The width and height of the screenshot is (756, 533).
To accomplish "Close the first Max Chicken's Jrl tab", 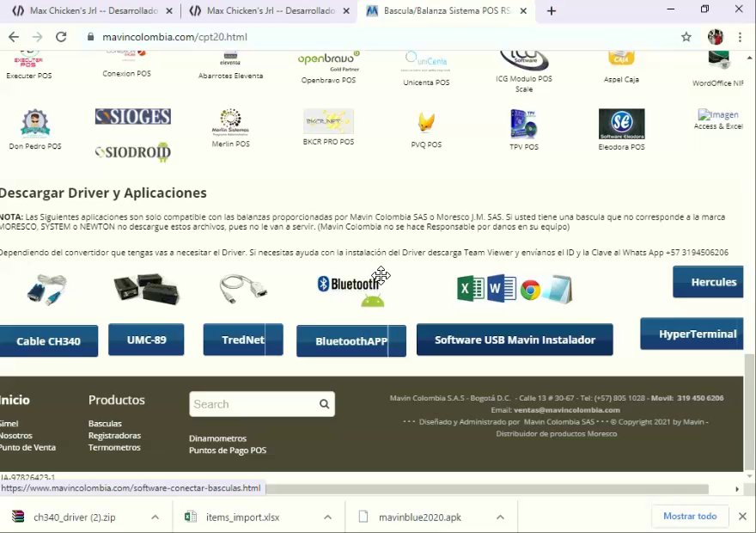I will [169, 10].
